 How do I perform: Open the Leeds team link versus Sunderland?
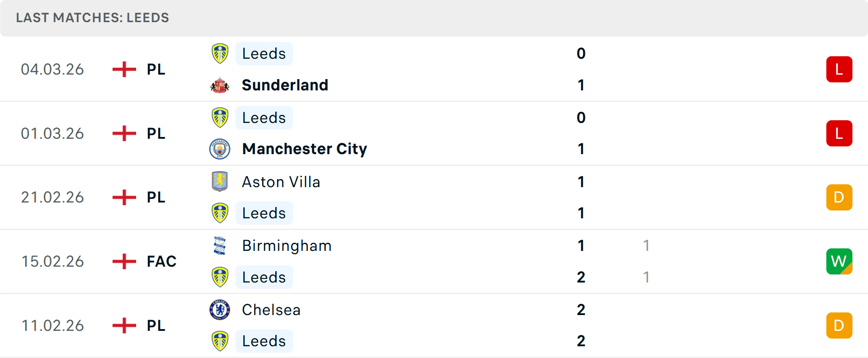[x=264, y=53]
